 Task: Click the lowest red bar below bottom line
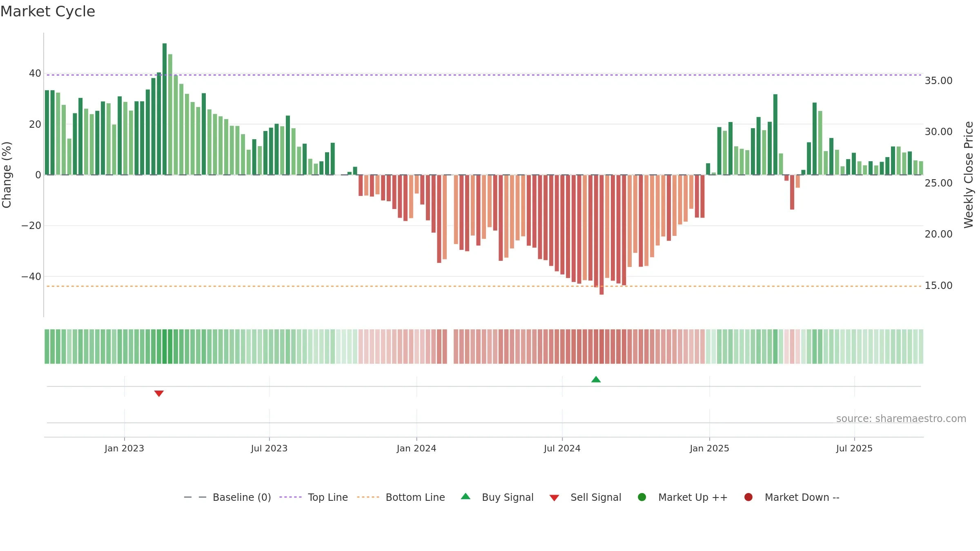601,235
